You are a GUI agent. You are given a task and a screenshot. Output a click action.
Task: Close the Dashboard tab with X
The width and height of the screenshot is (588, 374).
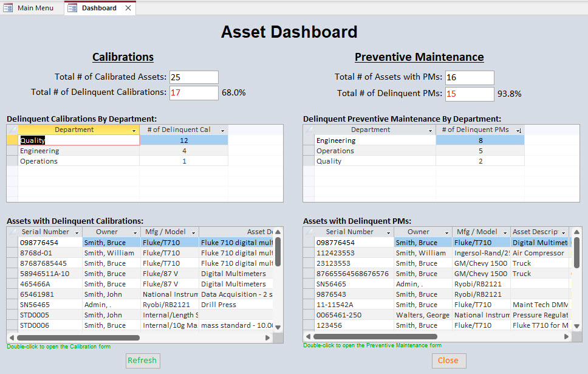click(128, 8)
